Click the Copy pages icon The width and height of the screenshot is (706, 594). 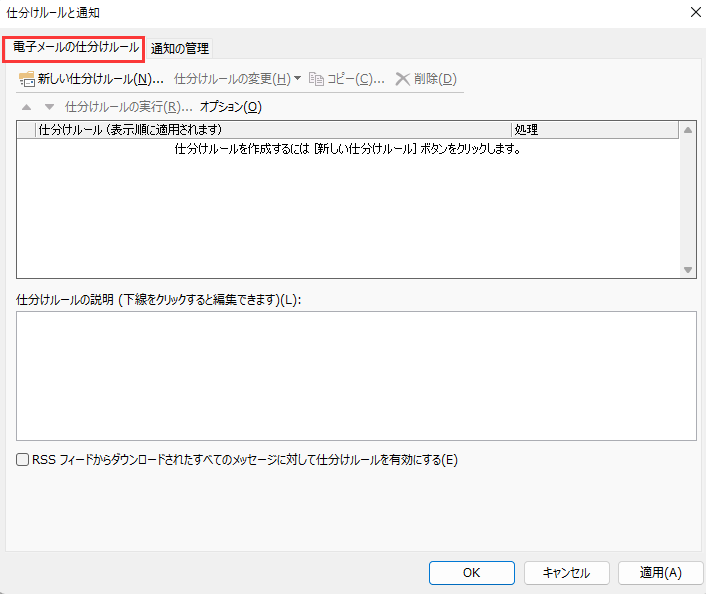[x=316, y=79]
